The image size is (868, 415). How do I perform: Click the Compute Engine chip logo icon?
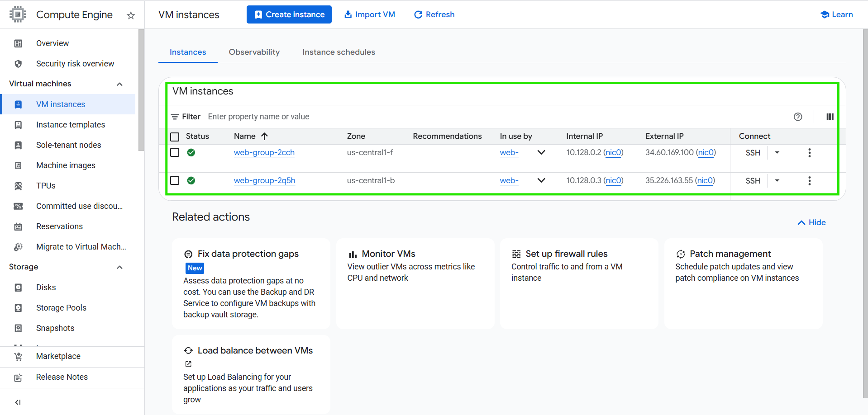point(18,14)
